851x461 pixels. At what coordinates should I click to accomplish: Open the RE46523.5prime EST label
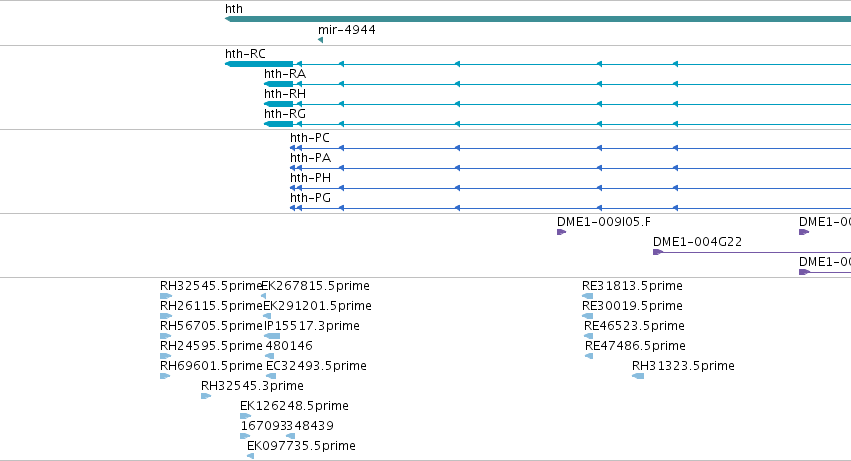(x=634, y=326)
